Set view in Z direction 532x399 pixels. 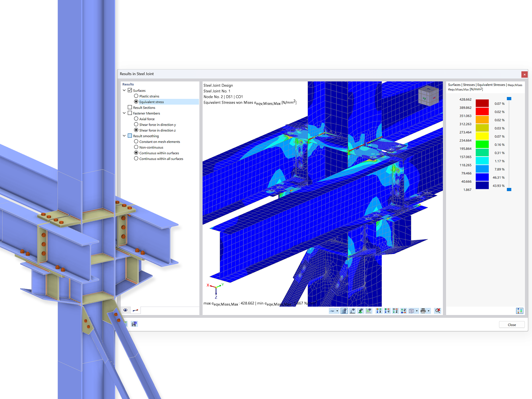coord(395,311)
